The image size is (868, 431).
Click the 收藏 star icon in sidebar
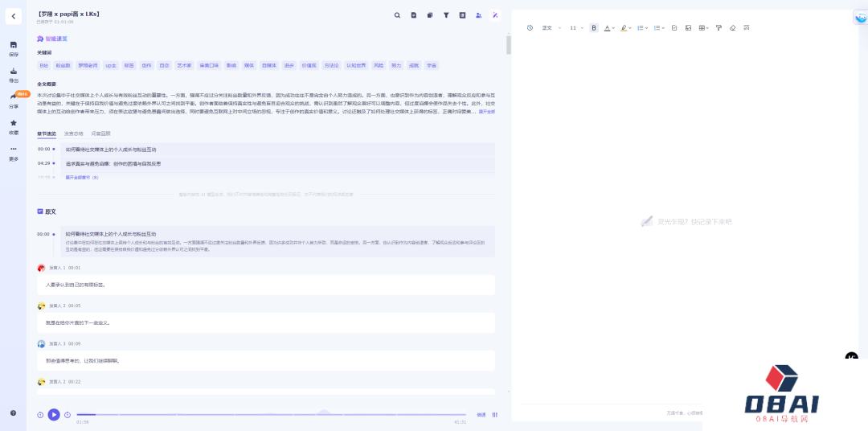(13, 125)
